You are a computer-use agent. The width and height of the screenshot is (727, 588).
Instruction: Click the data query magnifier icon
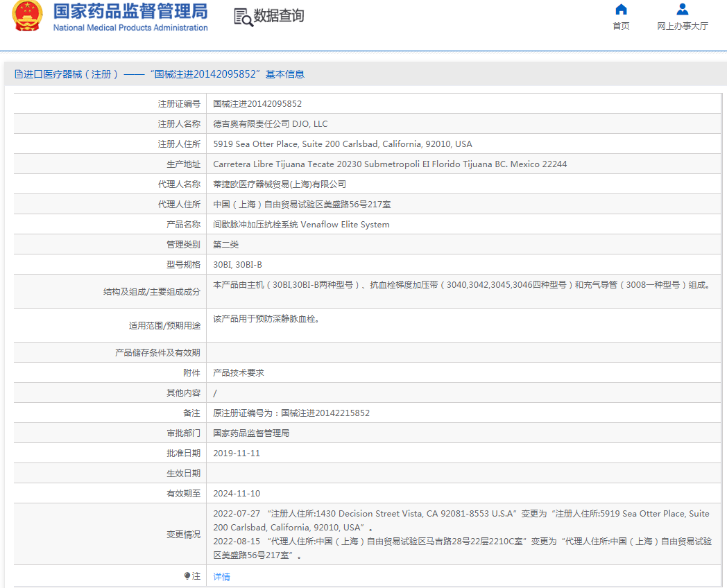[x=243, y=17]
